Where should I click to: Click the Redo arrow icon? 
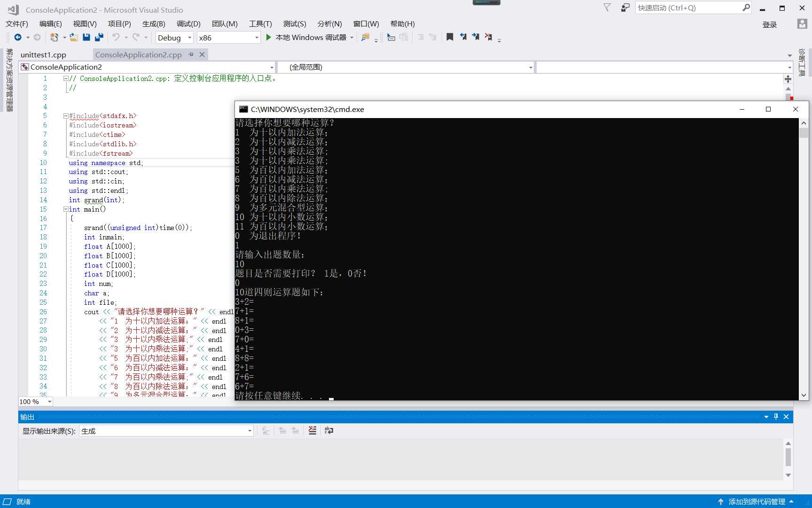(136, 37)
